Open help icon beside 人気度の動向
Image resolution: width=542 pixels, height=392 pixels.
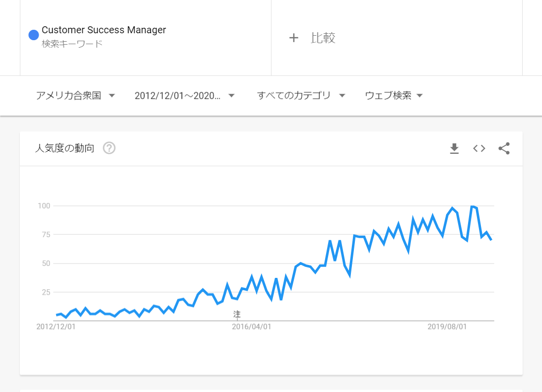point(109,148)
